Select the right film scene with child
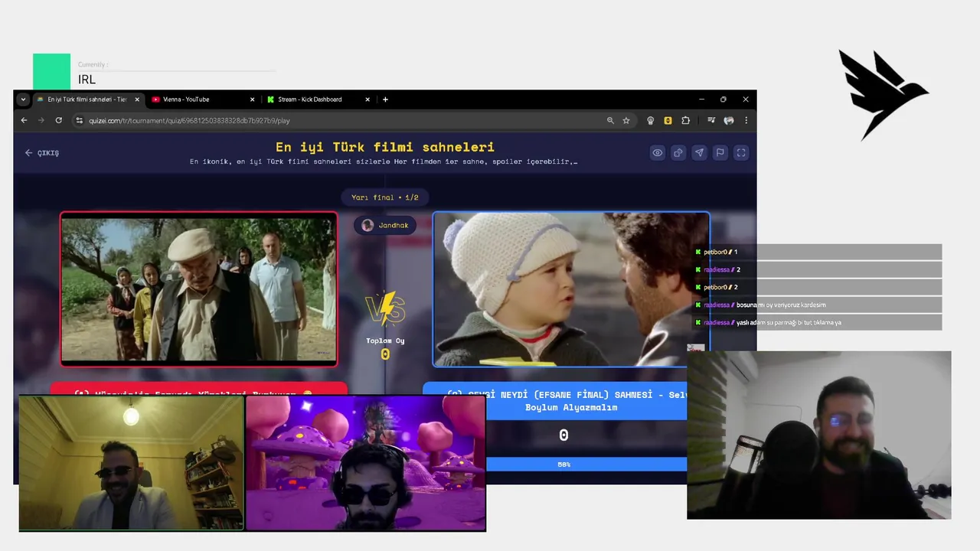 571,289
